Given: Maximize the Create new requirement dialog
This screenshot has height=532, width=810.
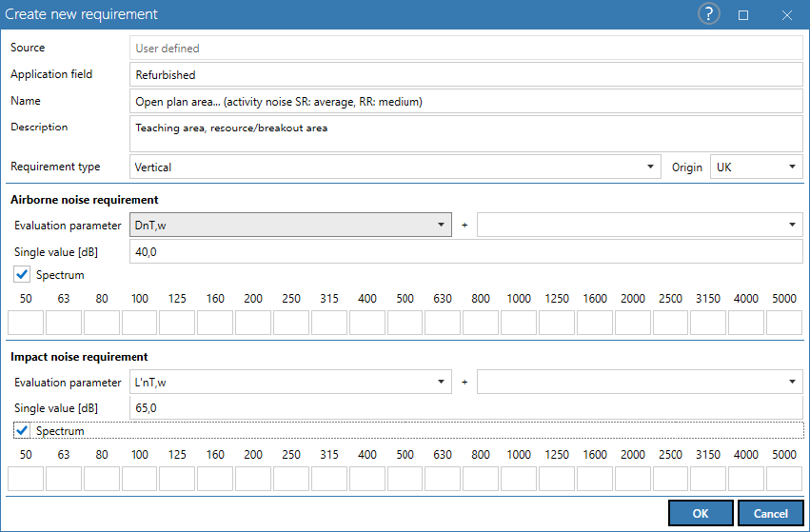Looking at the screenshot, I should 743,15.
